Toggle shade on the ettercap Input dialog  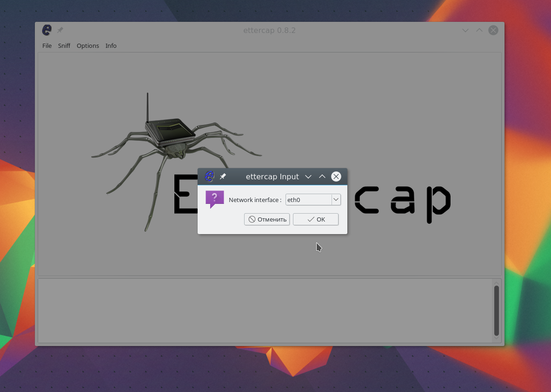tap(322, 176)
